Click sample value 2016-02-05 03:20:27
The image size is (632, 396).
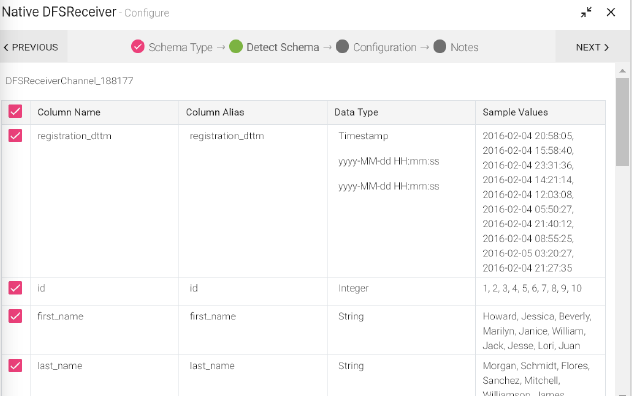coord(528,253)
